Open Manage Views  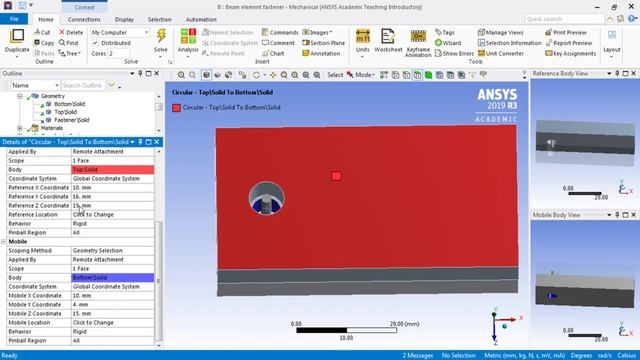tap(500, 32)
